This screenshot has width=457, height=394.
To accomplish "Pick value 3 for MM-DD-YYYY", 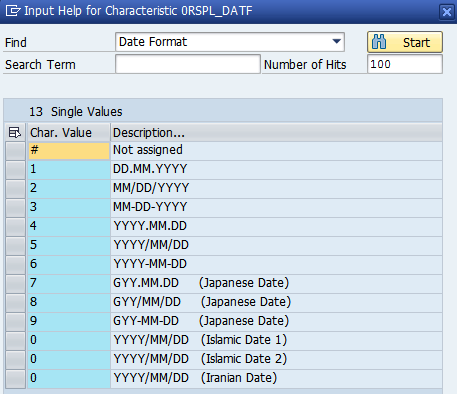I will point(69,208).
